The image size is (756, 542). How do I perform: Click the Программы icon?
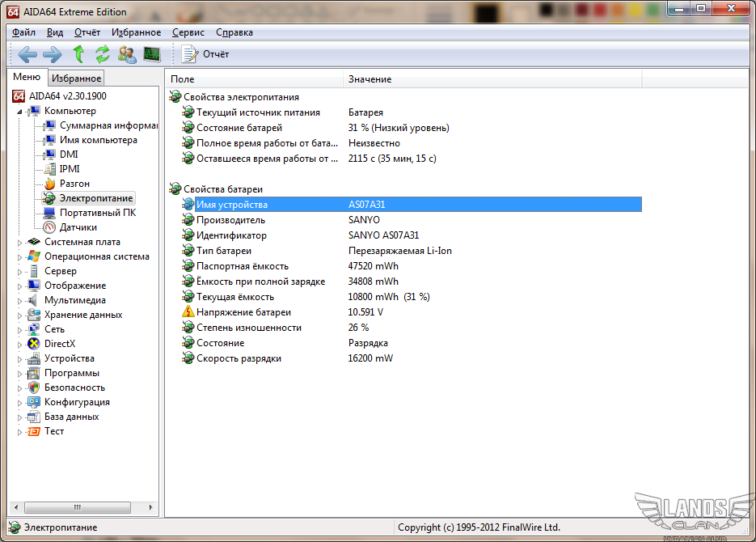pyautogui.click(x=34, y=373)
